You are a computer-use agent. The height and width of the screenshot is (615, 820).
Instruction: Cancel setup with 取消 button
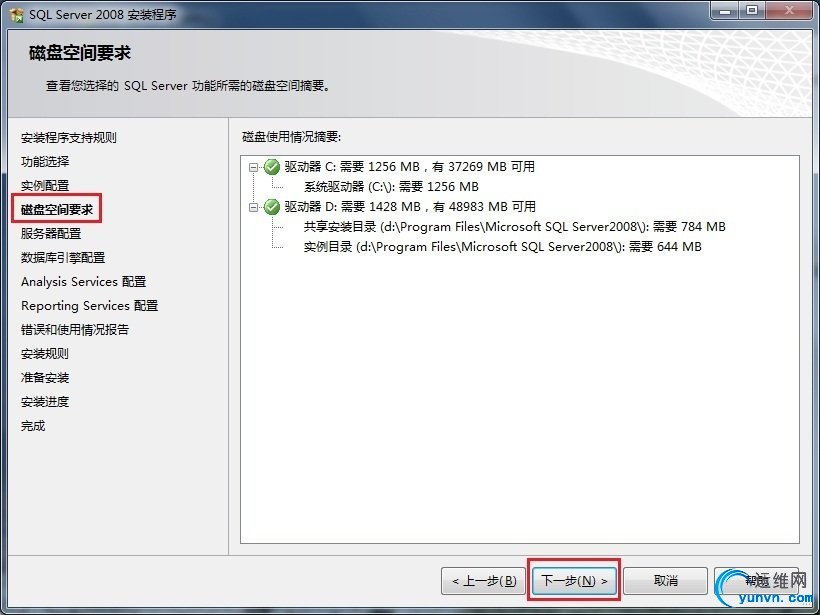tap(665, 580)
